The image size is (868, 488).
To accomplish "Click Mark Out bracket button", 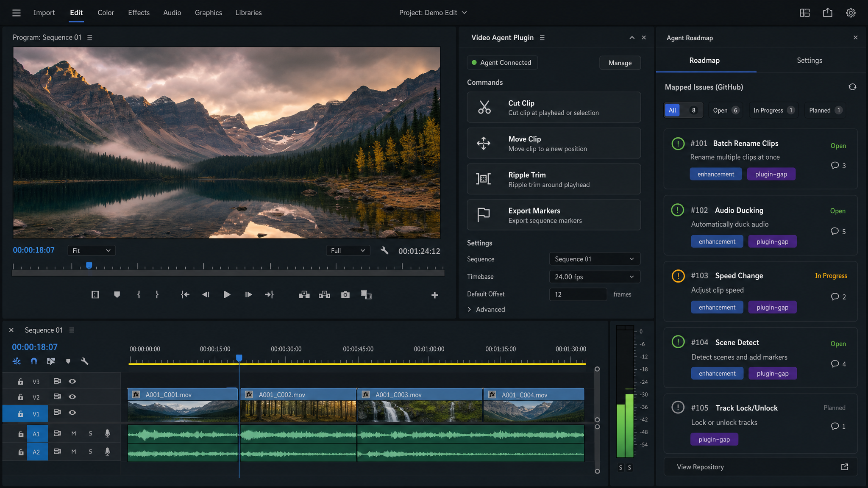I will [157, 294].
